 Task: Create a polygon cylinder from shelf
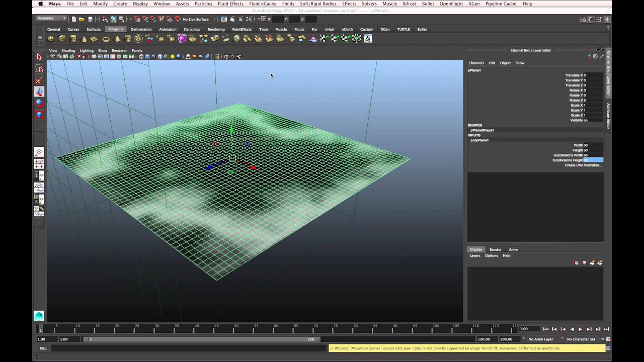click(x=73, y=39)
